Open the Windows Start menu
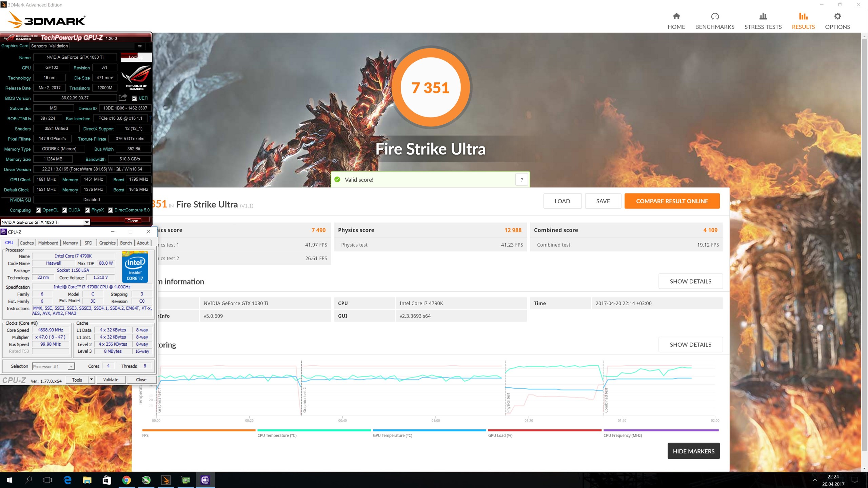Image resolution: width=868 pixels, height=488 pixels. (9, 480)
